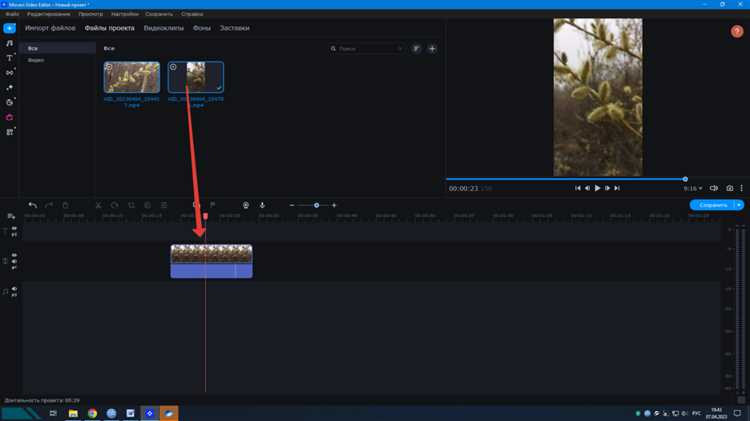Click the undo arrow above timeline
The image size is (750, 421).
(x=33, y=205)
